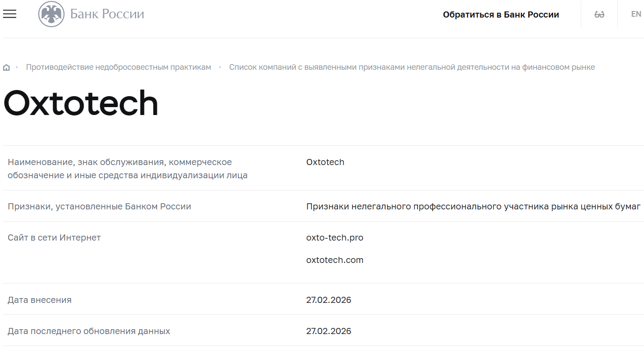Visit the oxto-tech.pro website link
The width and height of the screenshot is (644, 349).
(335, 237)
